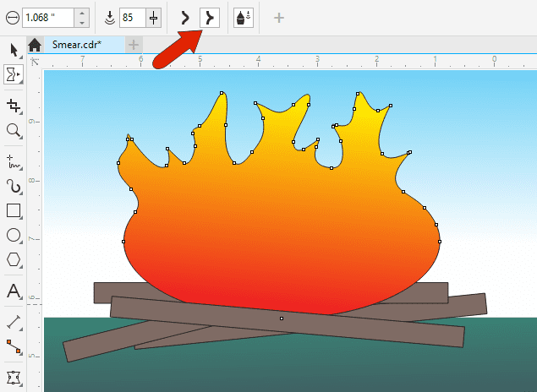The width and height of the screenshot is (537, 392).
Task: Activate the Zoom magnifier tool
Action: [x=14, y=130]
